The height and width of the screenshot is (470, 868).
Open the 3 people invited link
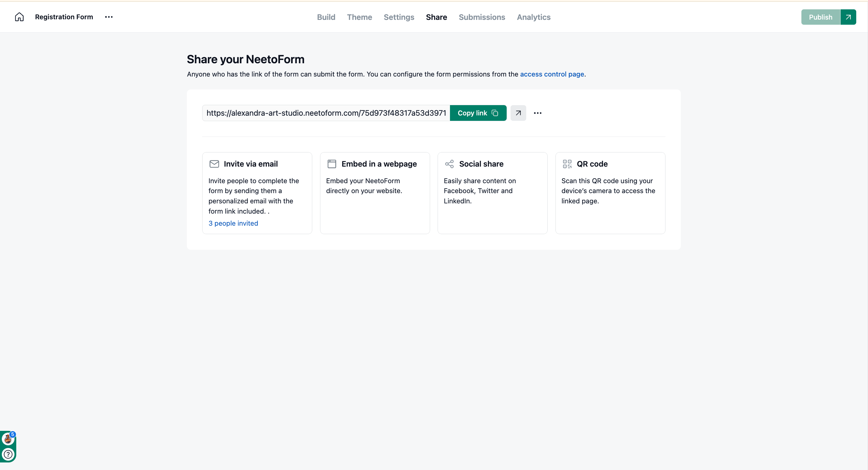pos(233,223)
